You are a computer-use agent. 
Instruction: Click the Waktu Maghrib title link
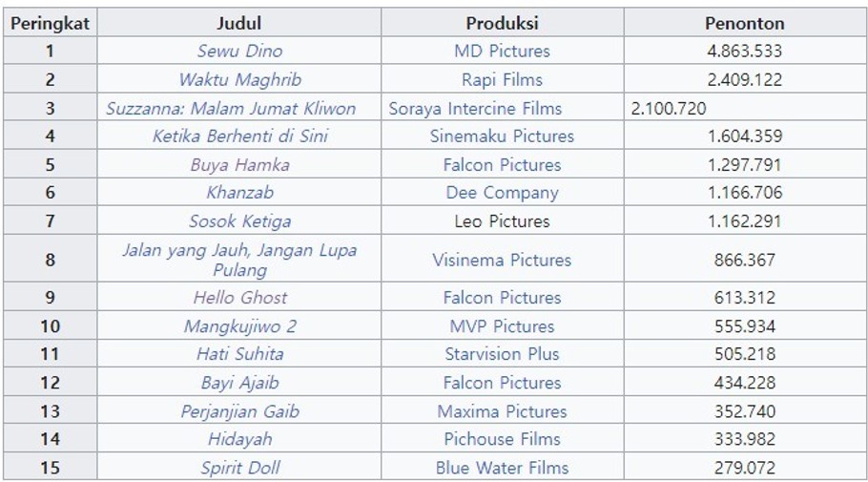pyautogui.click(x=239, y=79)
